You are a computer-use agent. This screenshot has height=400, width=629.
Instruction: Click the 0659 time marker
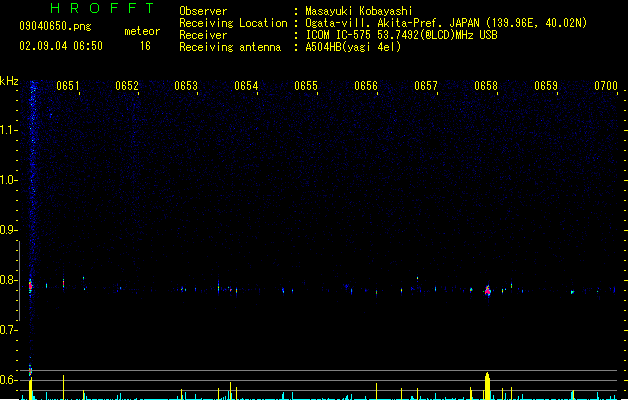click(x=546, y=86)
